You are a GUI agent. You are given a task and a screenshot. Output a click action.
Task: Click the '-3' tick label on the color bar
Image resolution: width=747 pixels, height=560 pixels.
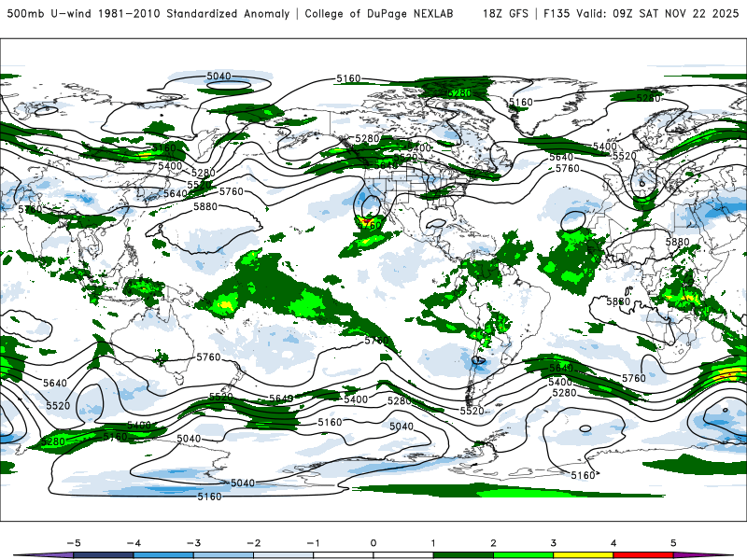[x=193, y=543]
